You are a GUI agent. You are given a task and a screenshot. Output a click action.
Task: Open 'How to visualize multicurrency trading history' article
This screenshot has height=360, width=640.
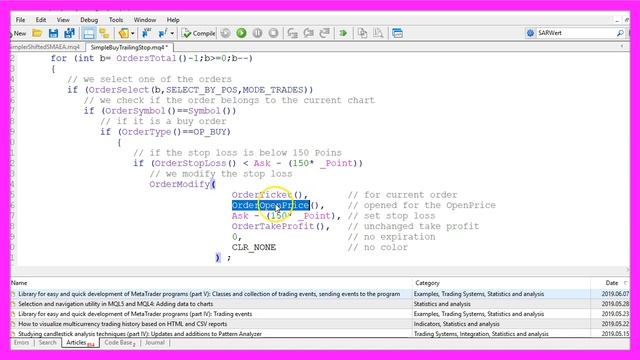[x=122, y=324]
